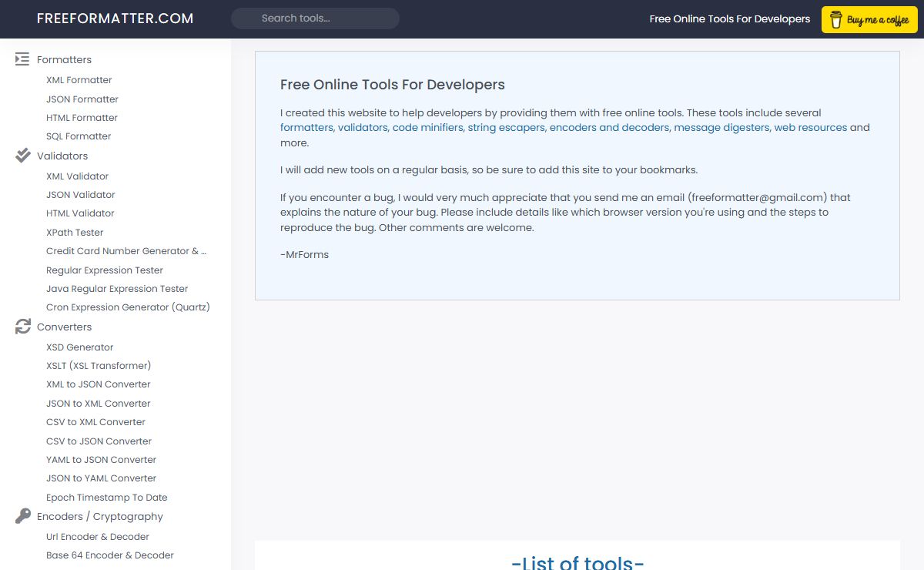
Task: Select SQL Formatter in the sidebar
Action: click(79, 136)
